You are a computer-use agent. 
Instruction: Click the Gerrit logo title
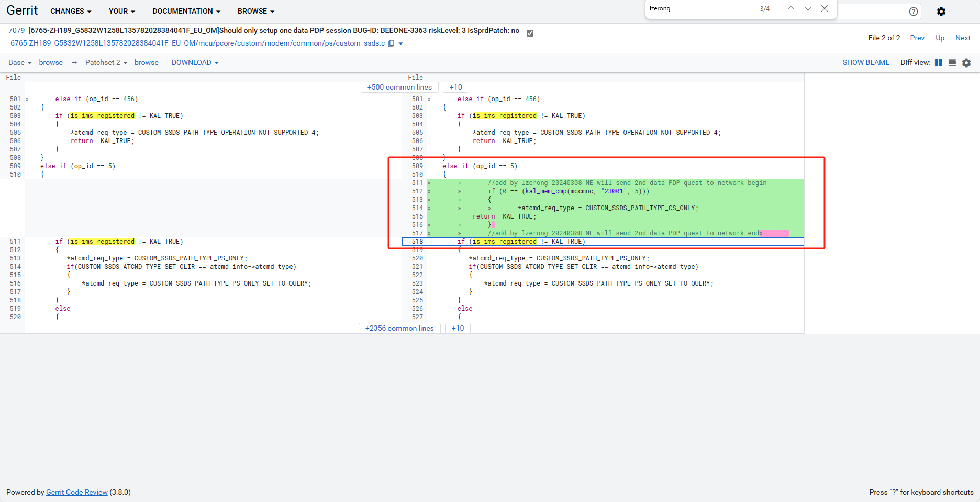[22, 10]
